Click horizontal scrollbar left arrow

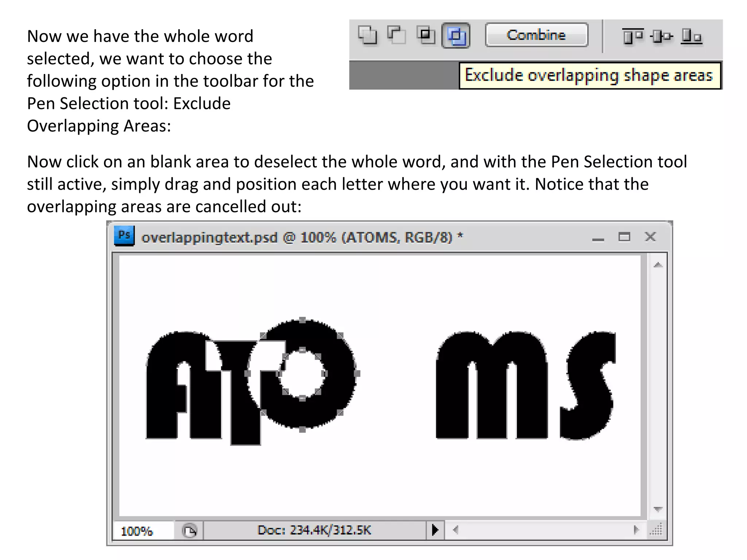click(x=456, y=530)
